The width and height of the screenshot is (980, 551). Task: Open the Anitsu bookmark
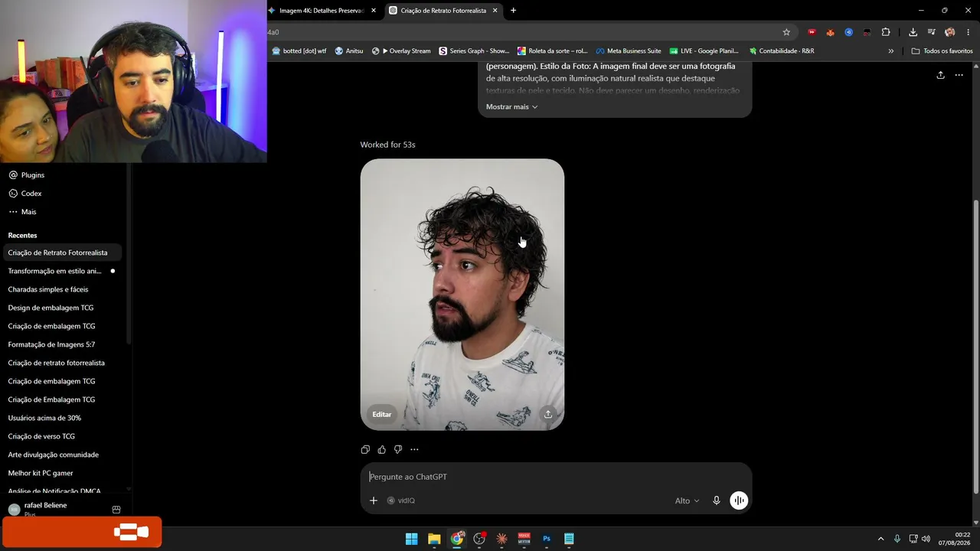[349, 51]
